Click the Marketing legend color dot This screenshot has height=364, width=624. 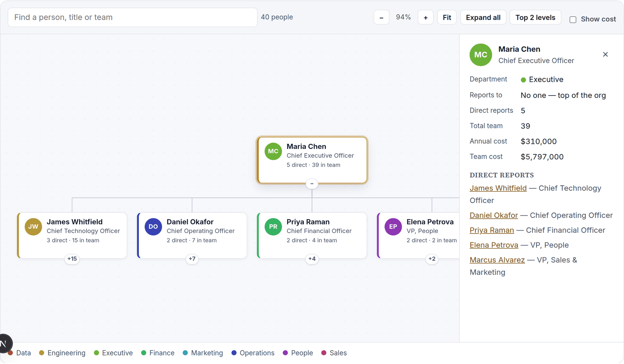pos(185,353)
